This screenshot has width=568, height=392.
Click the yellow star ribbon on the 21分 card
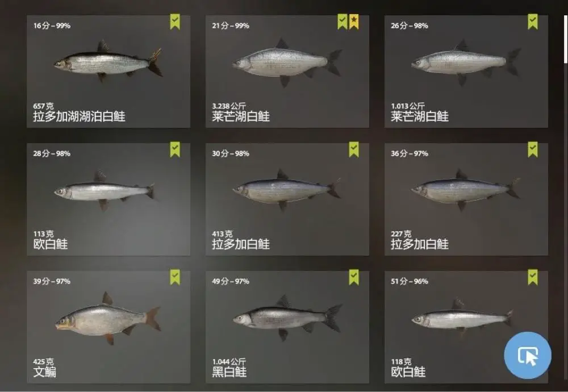[354, 22]
